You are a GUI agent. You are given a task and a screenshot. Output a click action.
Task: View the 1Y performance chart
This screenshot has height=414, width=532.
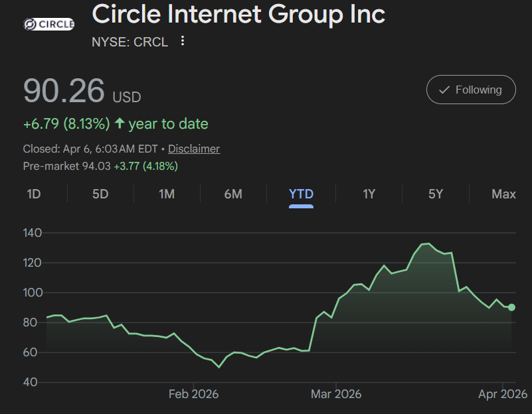[369, 194]
